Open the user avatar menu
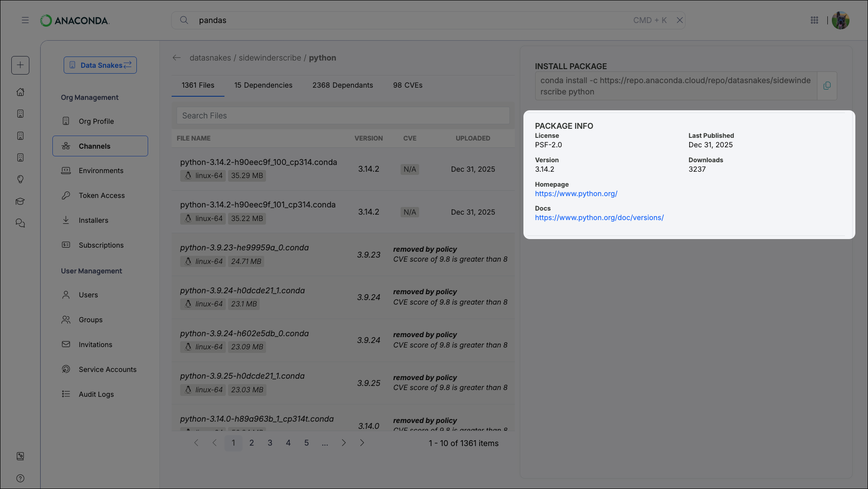This screenshot has width=868, height=489. coord(840,20)
